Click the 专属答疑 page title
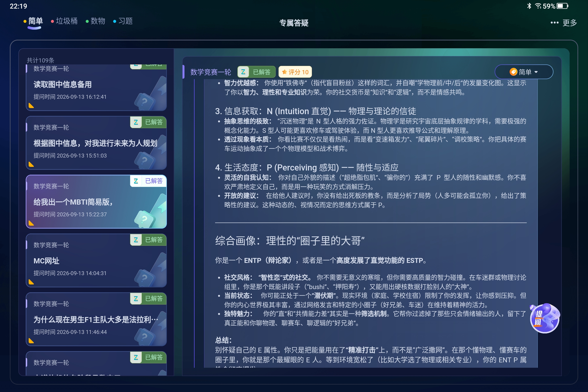The height and width of the screenshot is (392, 588). coord(294,23)
